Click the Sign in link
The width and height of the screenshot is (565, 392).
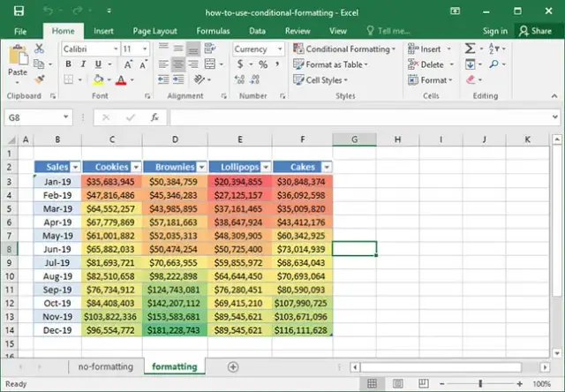click(495, 31)
